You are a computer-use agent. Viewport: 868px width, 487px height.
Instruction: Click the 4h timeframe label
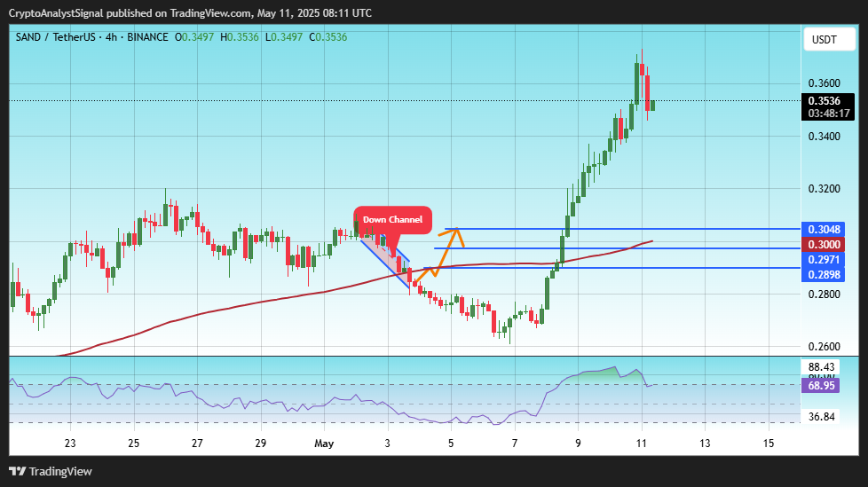click(111, 37)
